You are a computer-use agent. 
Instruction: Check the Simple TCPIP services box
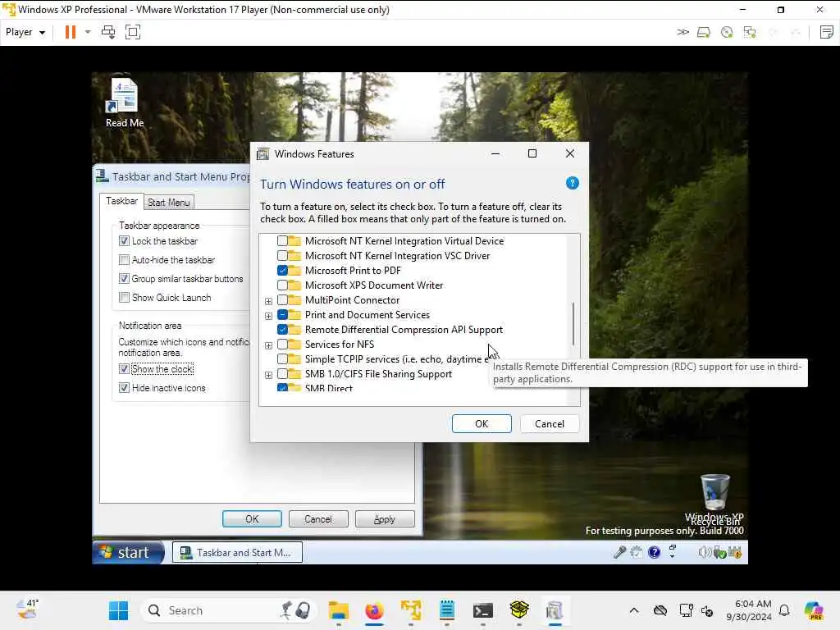pyautogui.click(x=282, y=359)
